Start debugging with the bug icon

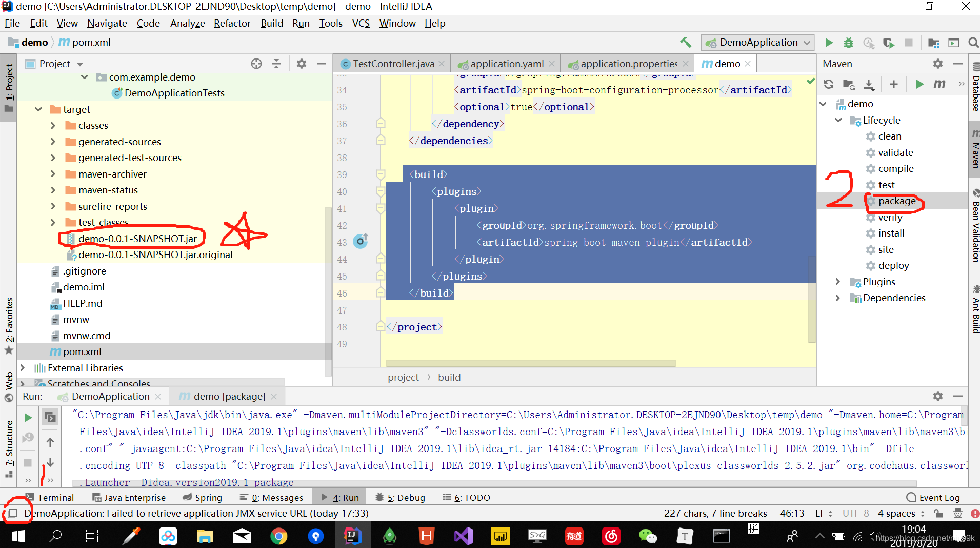(x=849, y=43)
